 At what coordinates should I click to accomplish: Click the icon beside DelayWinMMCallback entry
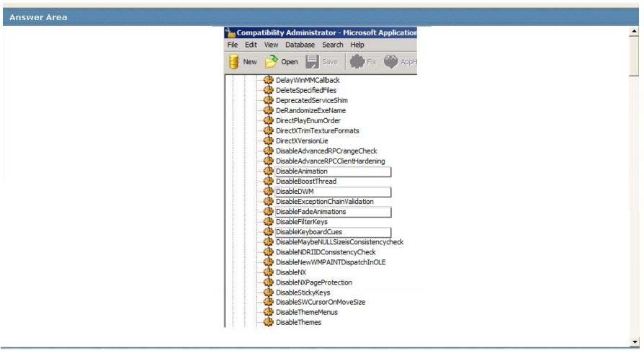[x=269, y=80]
